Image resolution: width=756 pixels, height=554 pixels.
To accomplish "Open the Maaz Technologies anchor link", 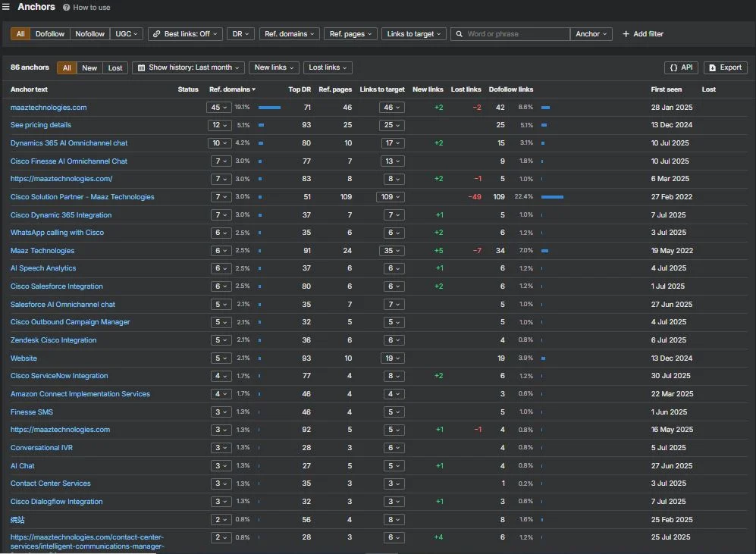I will 42,251.
